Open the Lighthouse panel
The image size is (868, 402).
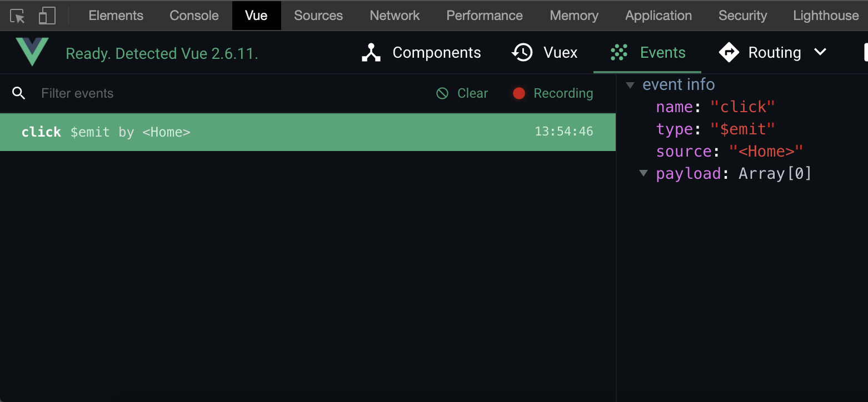[x=826, y=16]
